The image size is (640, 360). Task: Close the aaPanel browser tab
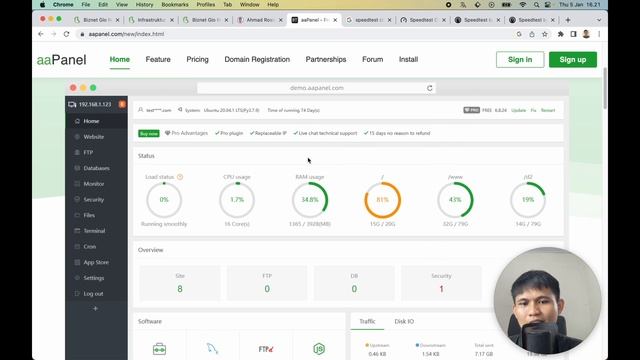(335, 20)
